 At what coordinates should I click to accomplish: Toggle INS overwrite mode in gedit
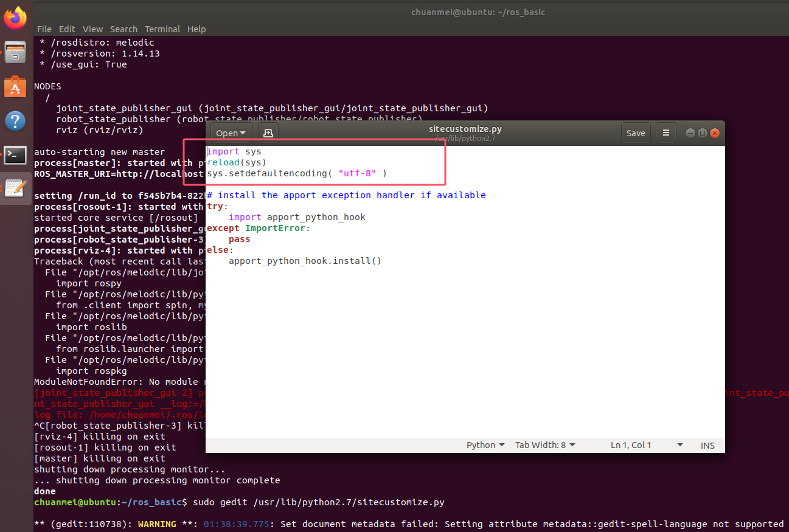coord(707,444)
